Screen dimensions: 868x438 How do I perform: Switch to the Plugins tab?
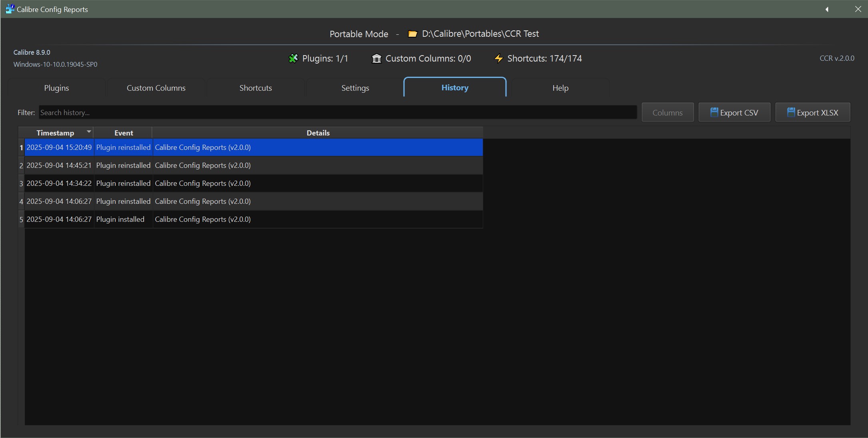coord(56,88)
